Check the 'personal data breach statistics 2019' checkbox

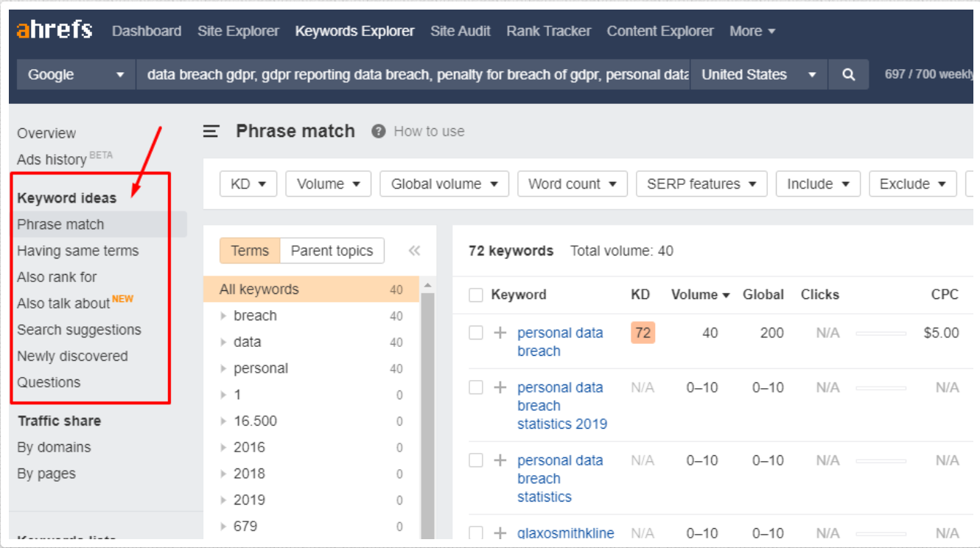click(476, 387)
